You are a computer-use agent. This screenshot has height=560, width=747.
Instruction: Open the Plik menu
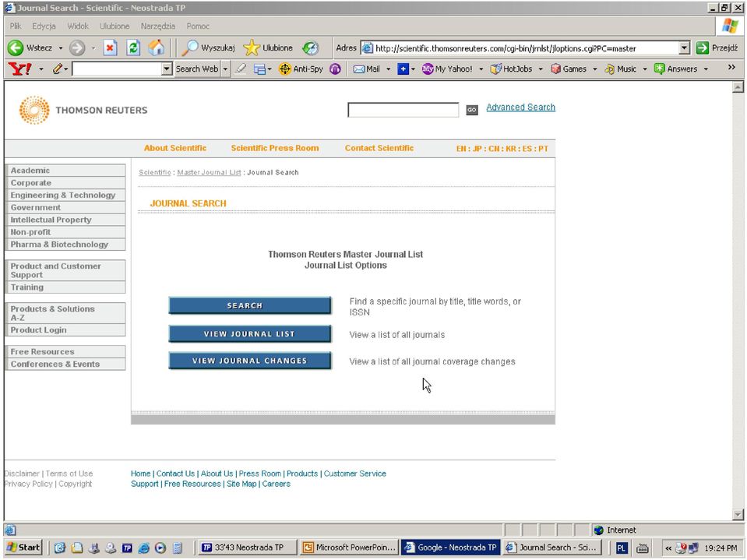[x=16, y=26]
